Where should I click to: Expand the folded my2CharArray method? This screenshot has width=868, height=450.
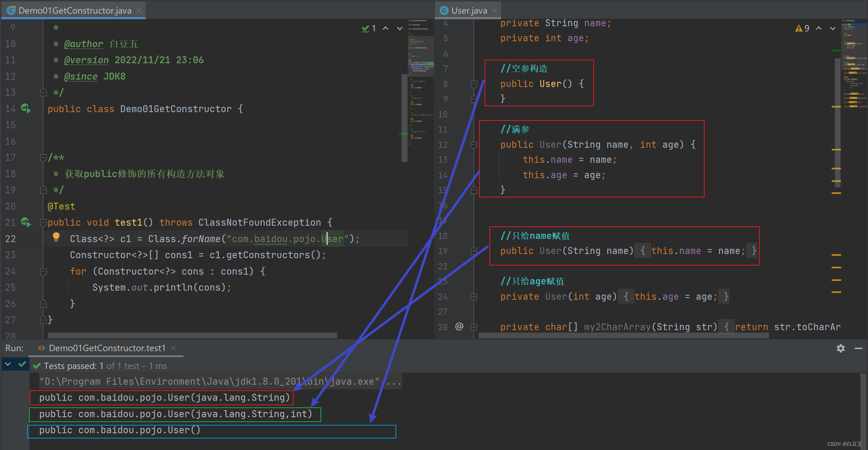474,327
